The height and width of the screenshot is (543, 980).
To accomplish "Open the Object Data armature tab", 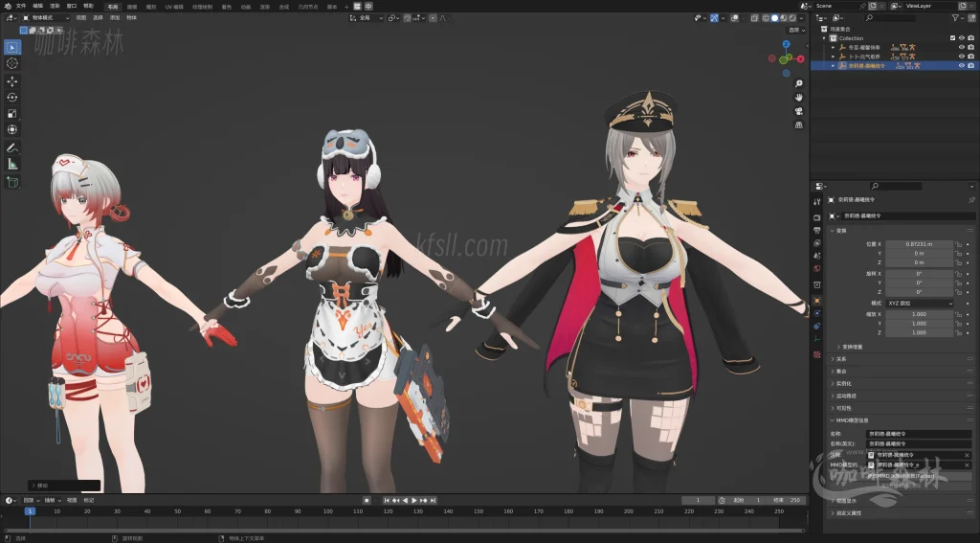I will pyautogui.click(x=817, y=339).
